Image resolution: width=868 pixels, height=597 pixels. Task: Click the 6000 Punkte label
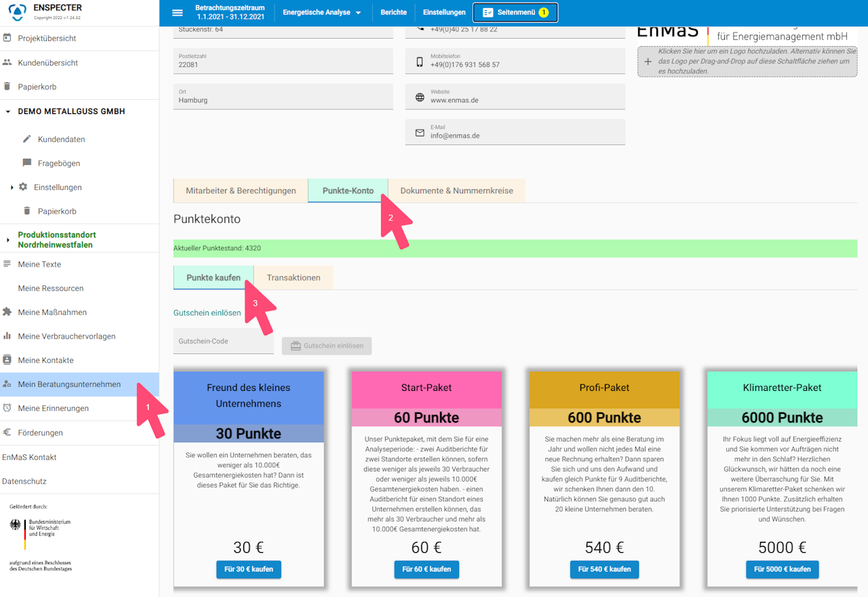[x=783, y=418]
